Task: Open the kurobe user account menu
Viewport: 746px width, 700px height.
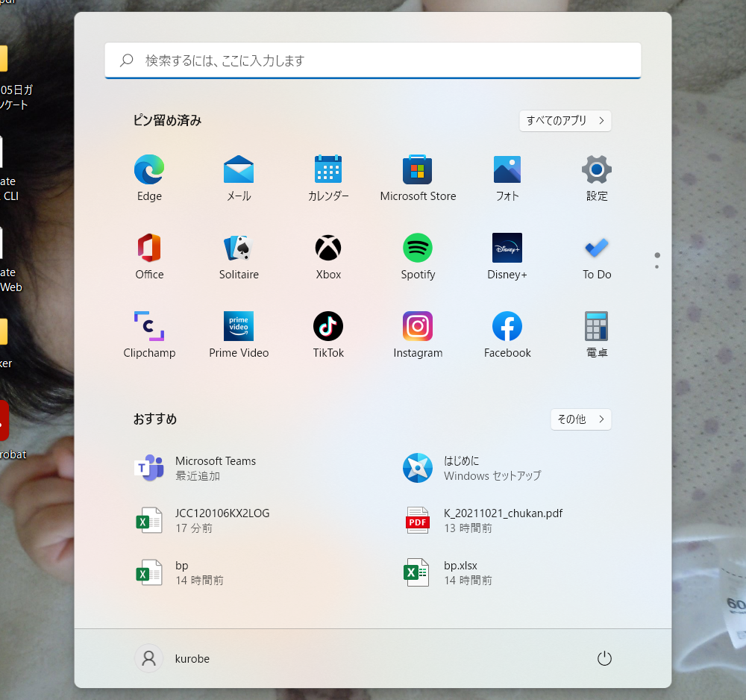Action: coord(173,659)
